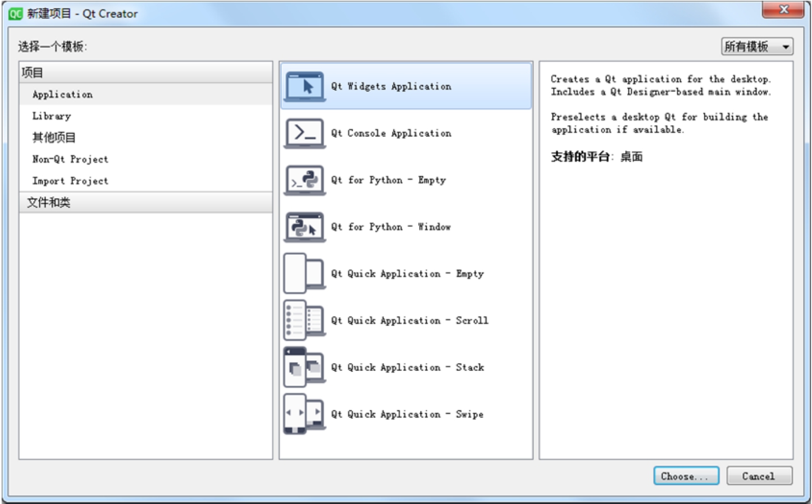Select the Qt Widgets Application template label
812x504 pixels.
click(391, 86)
